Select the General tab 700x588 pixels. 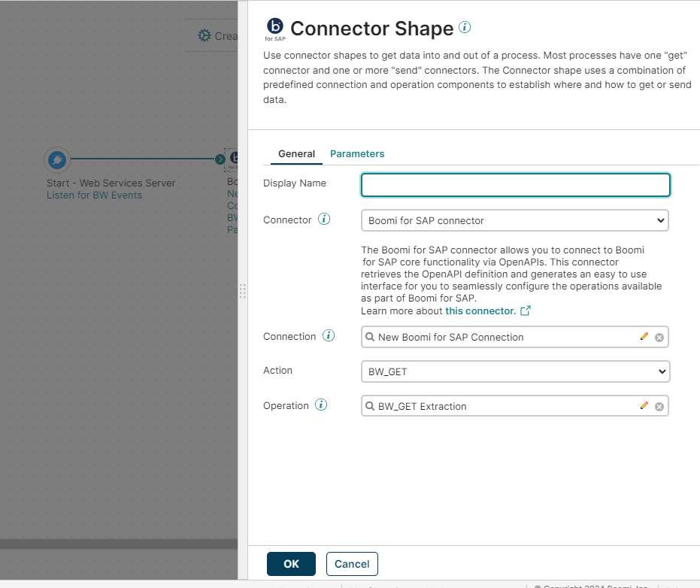pos(296,153)
